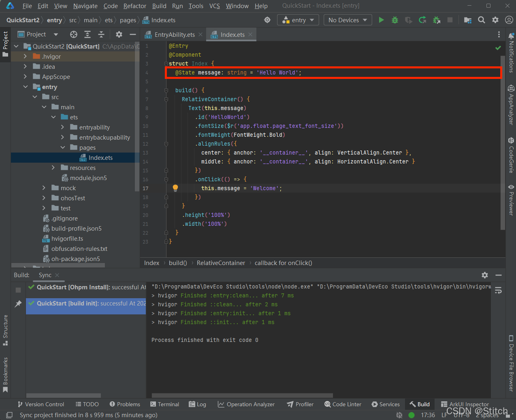This screenshot has height=420, width=516.
Task: Open the Terminal tool window
Action: tap(164, 404)
